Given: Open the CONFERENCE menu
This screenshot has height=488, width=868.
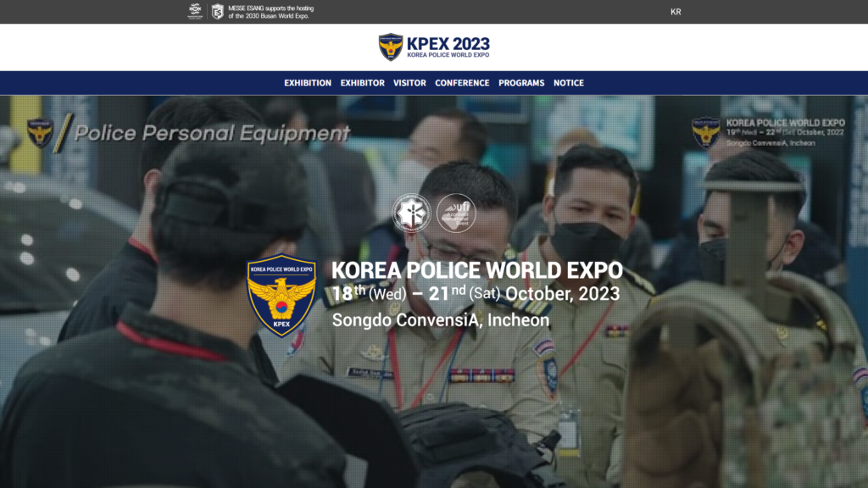Looking at the screenshot, I should pos(462,83).
